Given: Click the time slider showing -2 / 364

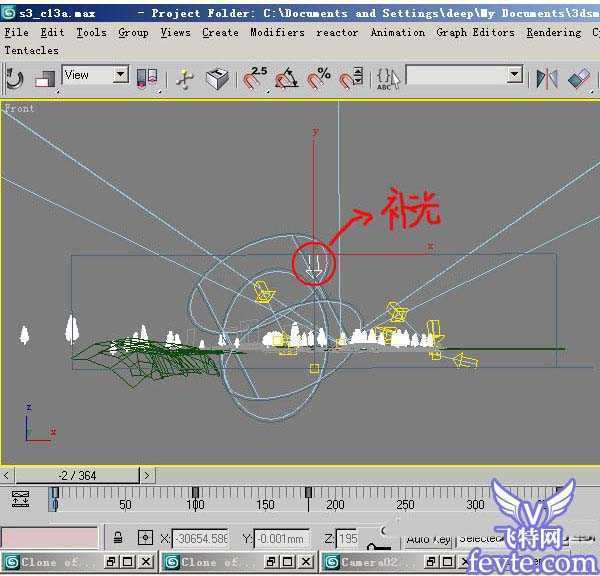Looking at the screenshot, I should coord(77,475).
